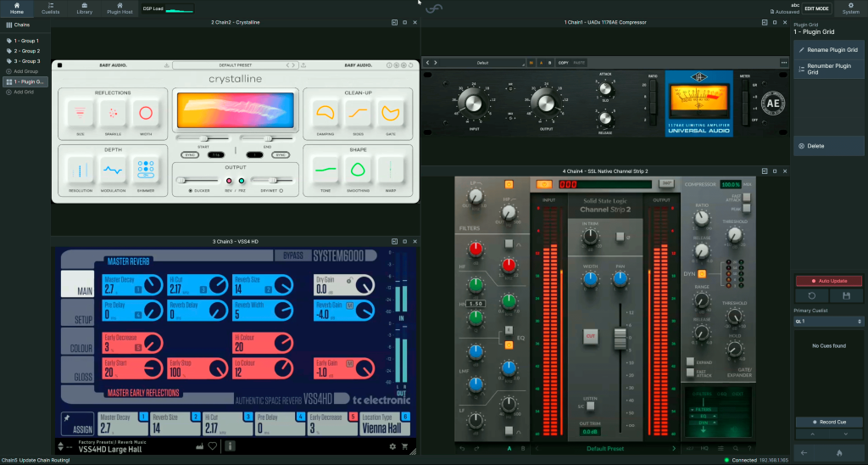Select Crystalline Size reflections icon
This screenshot has height=465, width=868.
tap(81, 114)
